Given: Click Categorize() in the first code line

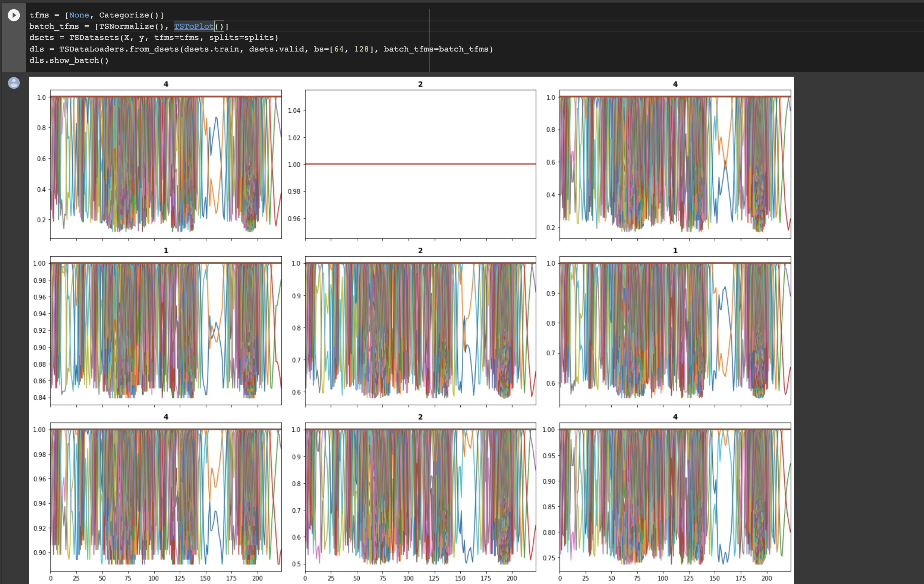Looking at the screenshot, I should 129,15.
